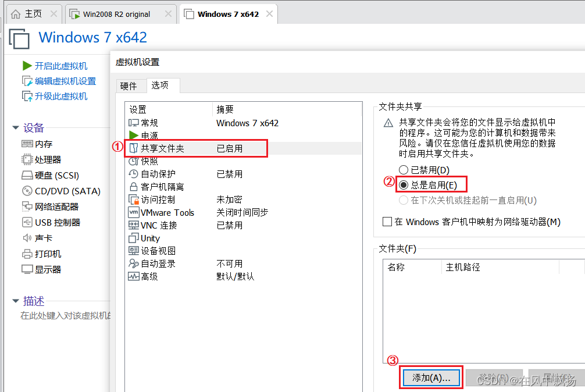Viewport: 585px width, 392px height.
Task: Click 关闭时间同步 summary for VMware Tools
Action: [242, 213]
